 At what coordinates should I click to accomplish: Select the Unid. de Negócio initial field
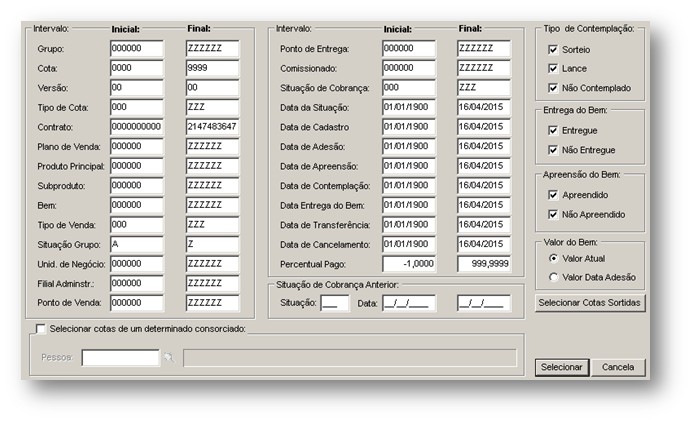[137, 264]
